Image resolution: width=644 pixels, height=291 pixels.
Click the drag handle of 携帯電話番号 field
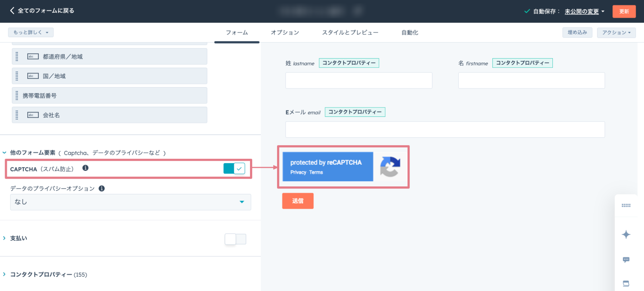(x=17, y=95)
